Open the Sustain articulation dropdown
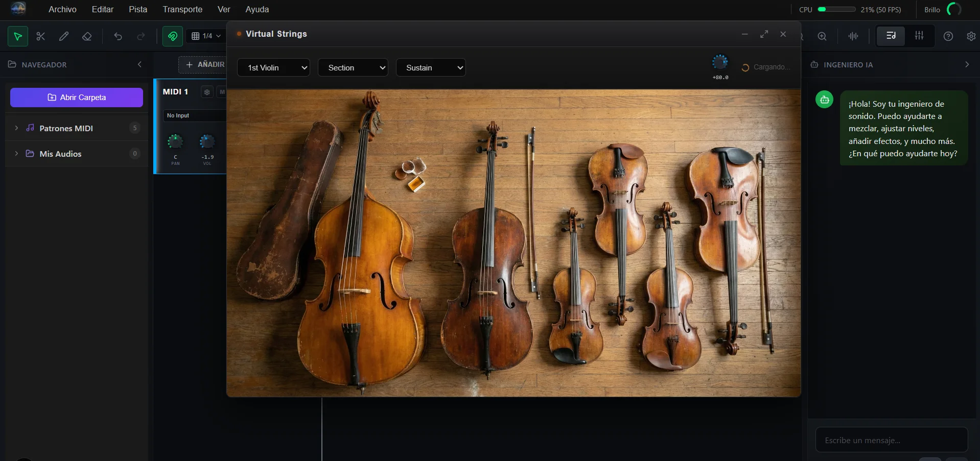980x461 pixels. point(431,68)
